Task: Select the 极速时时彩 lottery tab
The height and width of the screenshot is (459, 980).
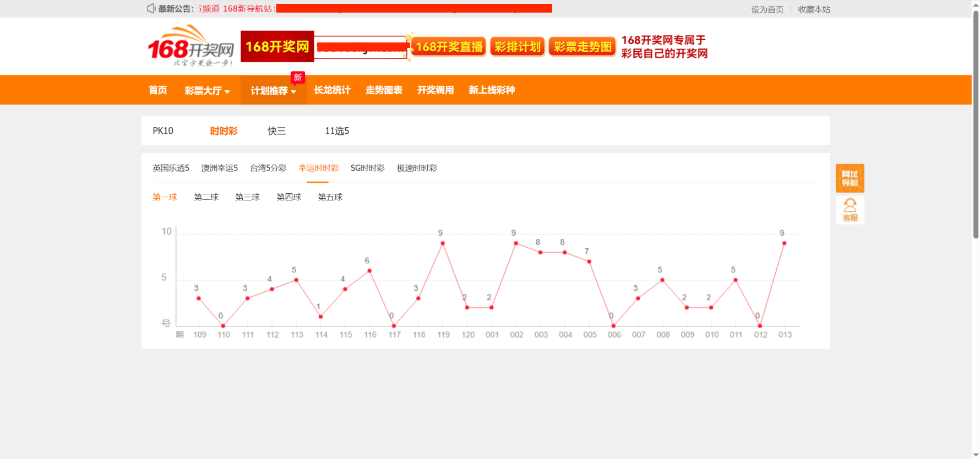Action: click(416, 168)
